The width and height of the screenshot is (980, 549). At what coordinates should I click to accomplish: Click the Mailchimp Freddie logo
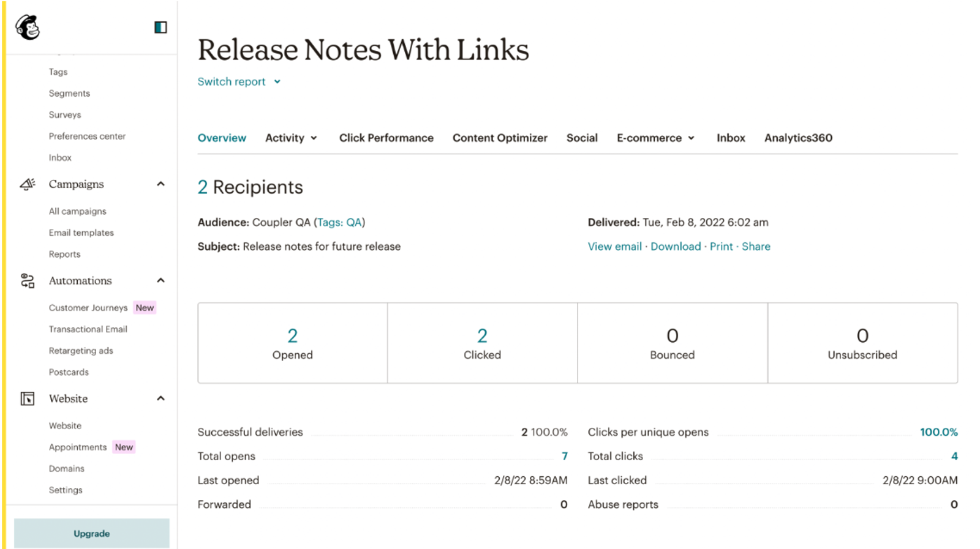coord(28,28)
